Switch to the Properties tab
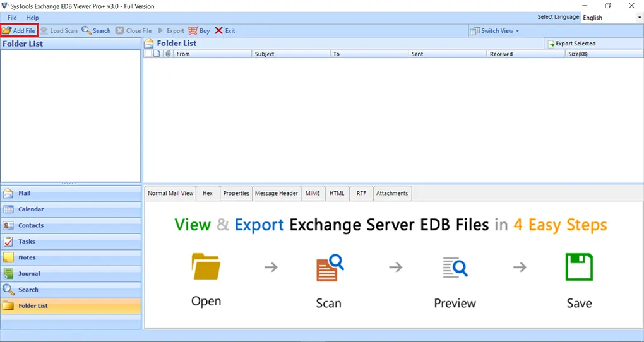 pos(236,193)
